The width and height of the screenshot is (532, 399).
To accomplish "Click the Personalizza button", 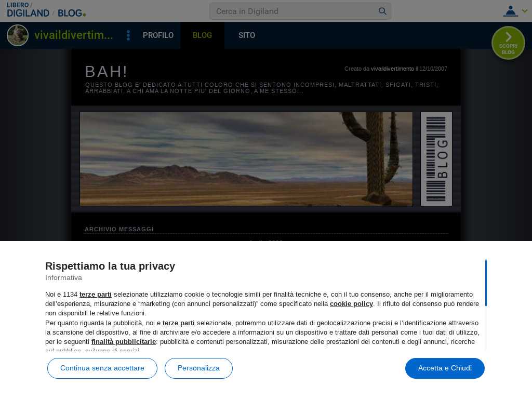I will [x=198, y=368].
